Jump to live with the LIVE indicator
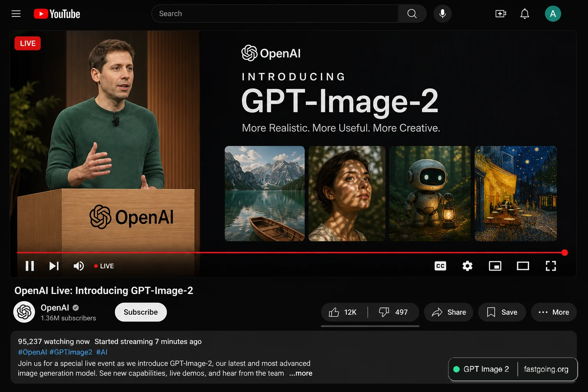The image size is (588, 392). pos(104,266)
